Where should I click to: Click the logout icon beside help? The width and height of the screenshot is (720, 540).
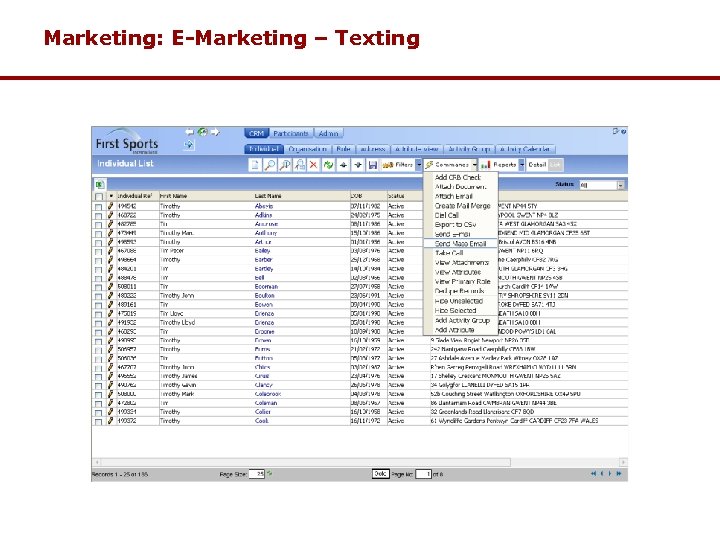(616, 131)
